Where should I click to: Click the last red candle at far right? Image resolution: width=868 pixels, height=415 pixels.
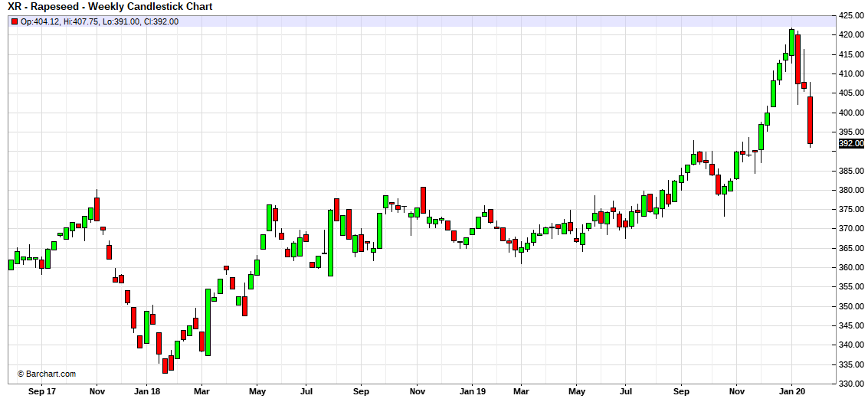(x=810, y=120)
